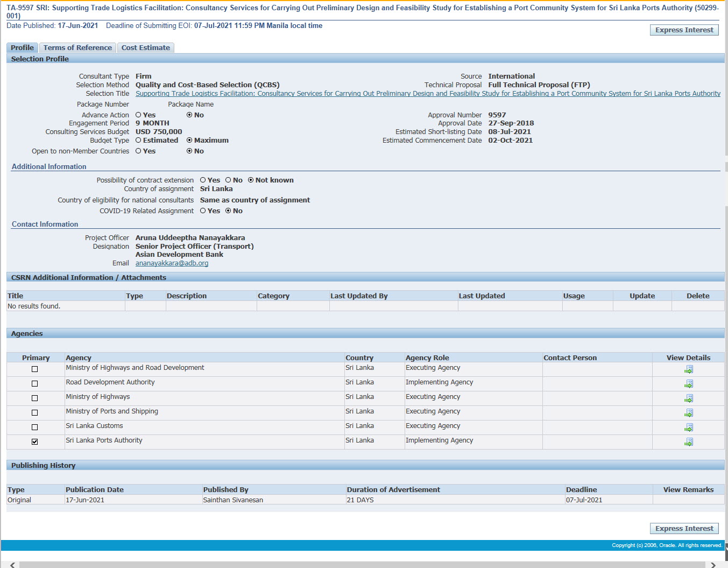Screen dimensions: 728x568
Task: Switch to Terms of Reference tab
Action: (77, 47)
